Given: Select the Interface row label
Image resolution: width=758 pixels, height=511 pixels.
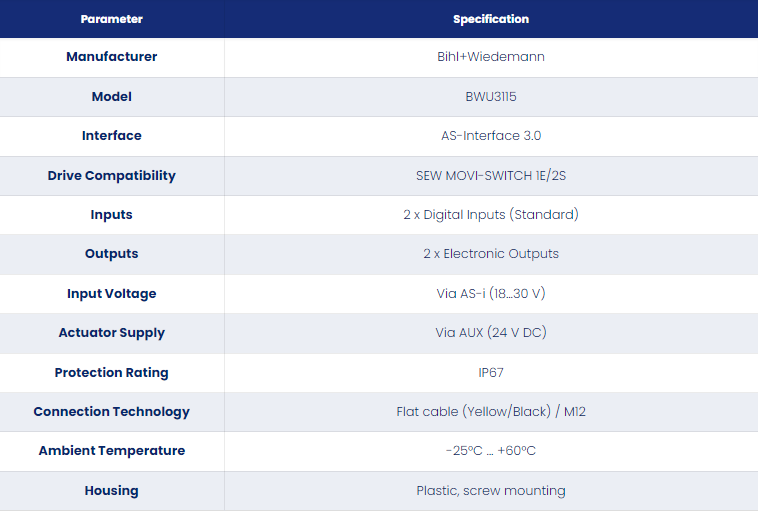Looking at the screenshot, I should click(x=112, y=135).
